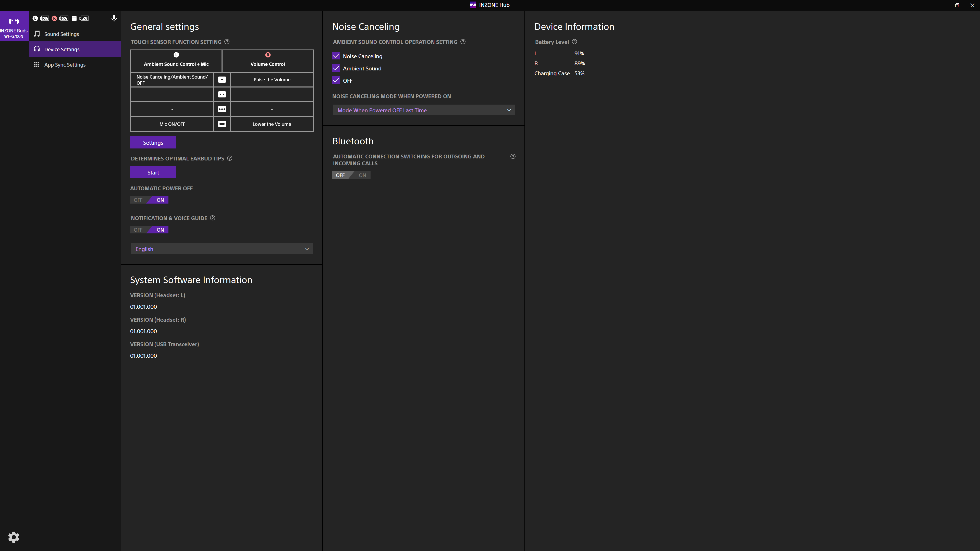This screenshot has height=551, width=980.
Task: Open the gear settings icon at bottom left
Action: coord(14,537)
